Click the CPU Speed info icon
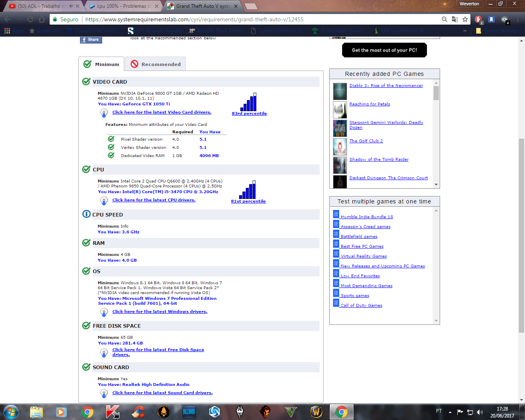This screenshot has height=420, width=525. [86, 214]
